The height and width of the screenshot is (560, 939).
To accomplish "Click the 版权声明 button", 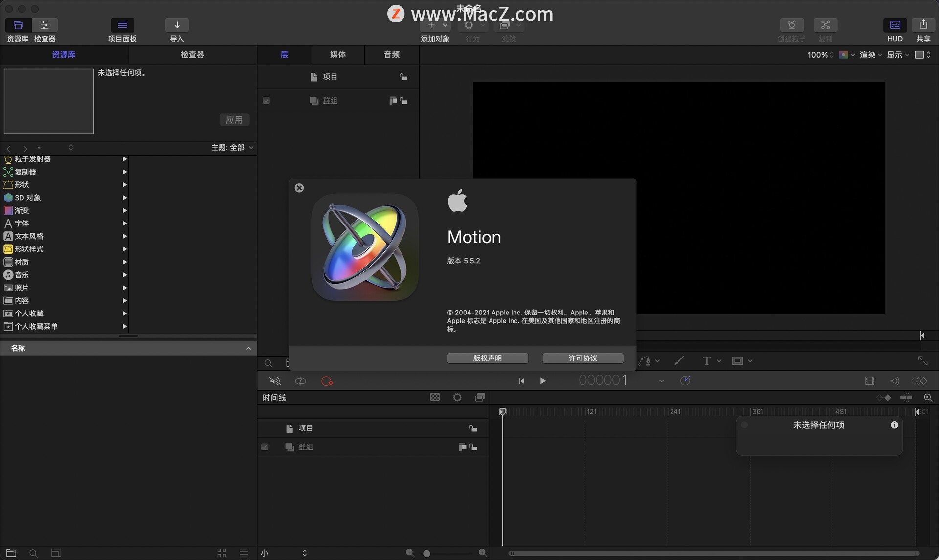I will [x=488, y=358].
